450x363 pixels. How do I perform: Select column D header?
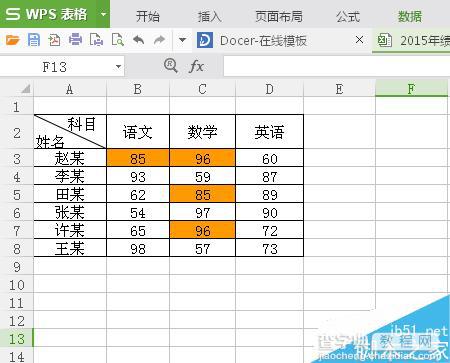tap(269, 89)
